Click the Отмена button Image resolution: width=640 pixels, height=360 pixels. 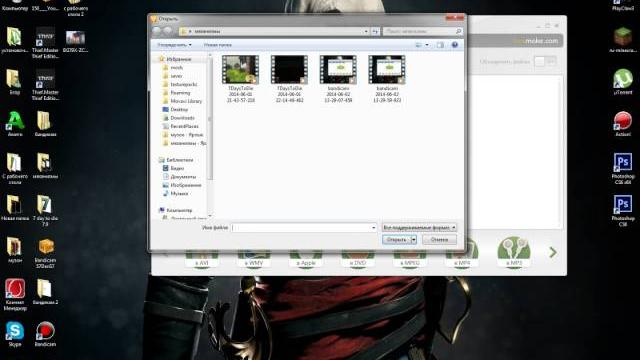439,240
